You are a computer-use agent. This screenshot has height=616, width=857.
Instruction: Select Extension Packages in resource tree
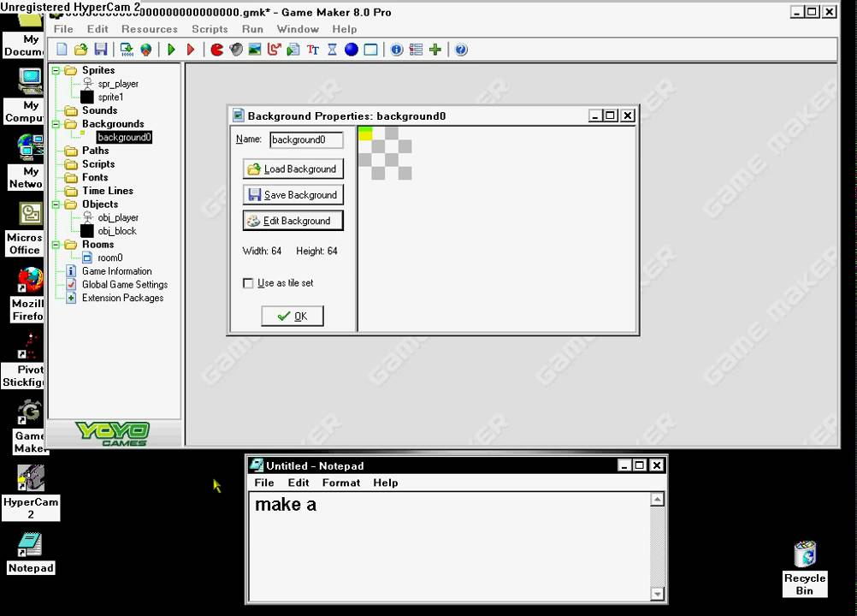(x=122, y=298)
